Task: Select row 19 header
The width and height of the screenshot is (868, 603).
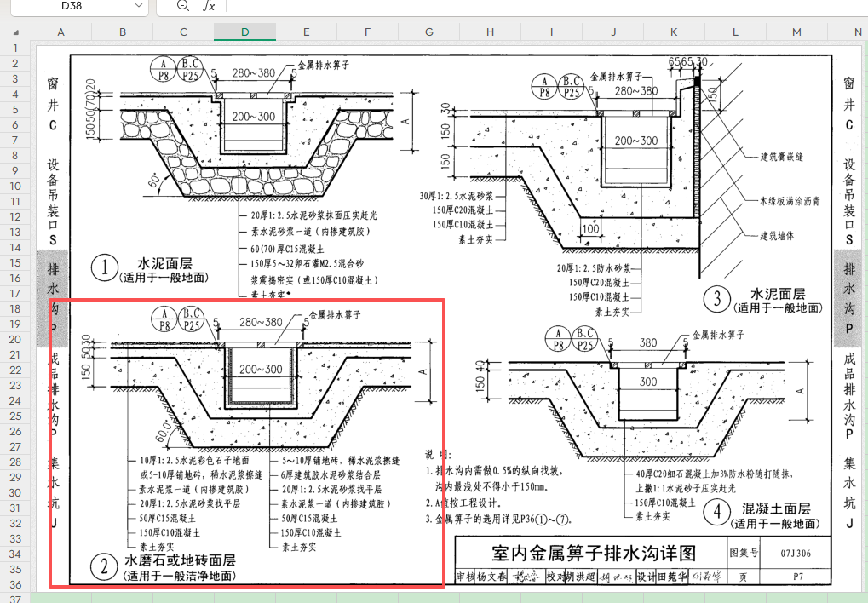Action: coord(15,324)
